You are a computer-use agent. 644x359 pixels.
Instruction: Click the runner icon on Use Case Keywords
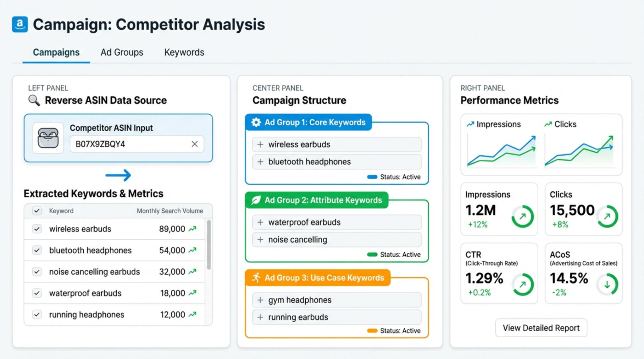(256, 278)
